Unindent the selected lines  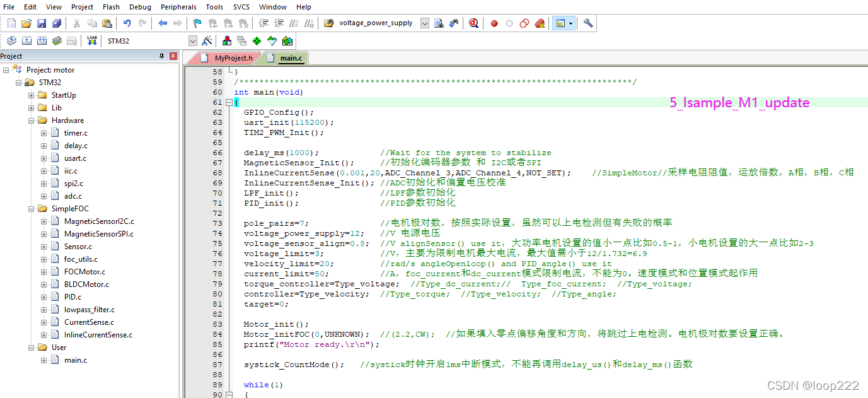click(x=279, y=23)
